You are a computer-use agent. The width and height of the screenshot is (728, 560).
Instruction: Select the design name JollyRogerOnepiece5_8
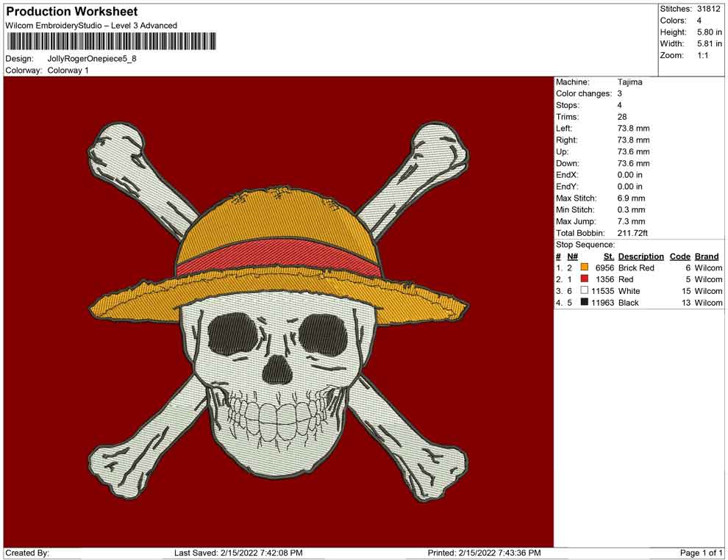tap(92, 58)
